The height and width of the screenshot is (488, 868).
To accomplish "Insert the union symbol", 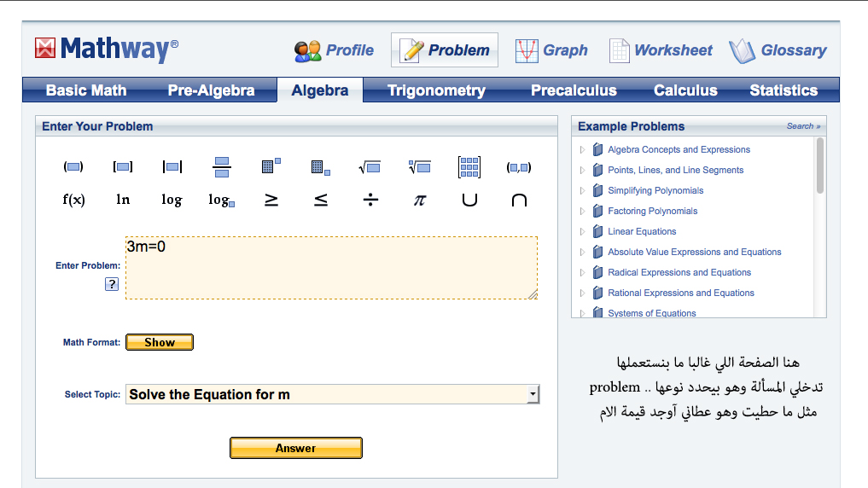I will click(x=469, y=200).
